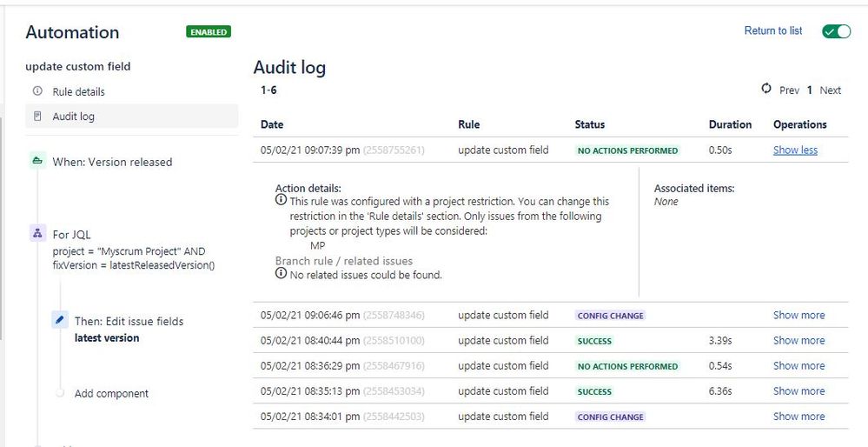Click NO ACTIONS PERFORMED badge at 09:07:39 pm
The height and width of the screenshot is (447, 868).
pyautogui.click(x=627, y=150)
